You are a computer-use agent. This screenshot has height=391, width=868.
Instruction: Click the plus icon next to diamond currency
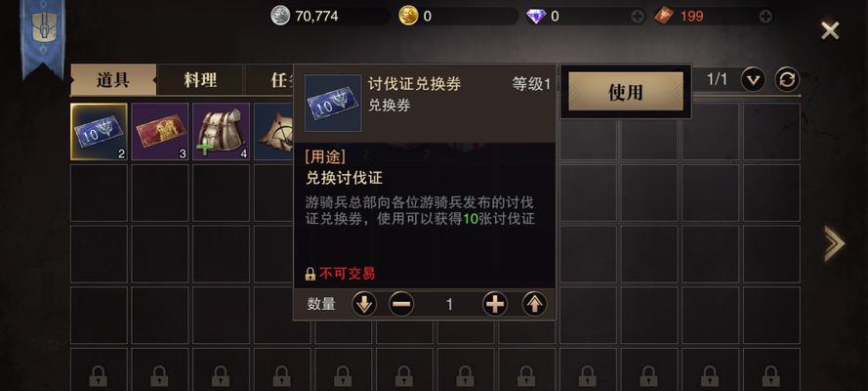pos(638,17)
